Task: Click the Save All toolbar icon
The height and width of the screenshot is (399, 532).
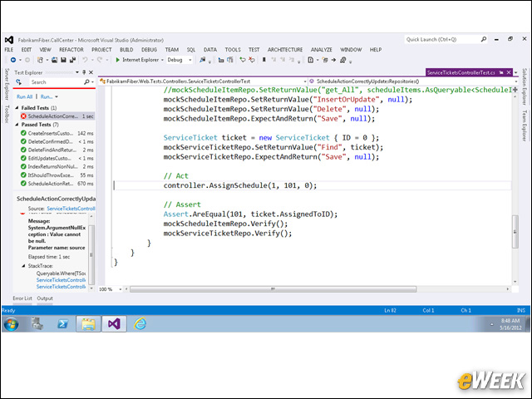Action: pyautogui.click(x=72, y=60)
